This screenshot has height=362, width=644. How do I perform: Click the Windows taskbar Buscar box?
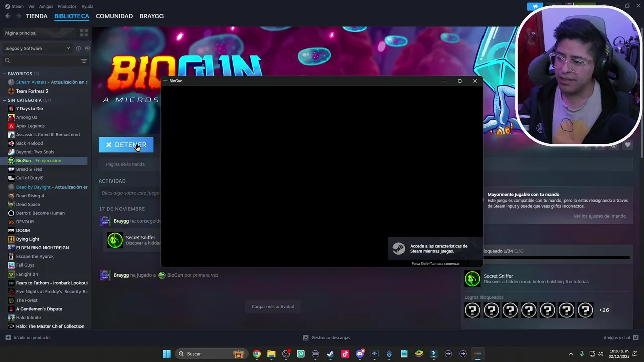[211, 354]
